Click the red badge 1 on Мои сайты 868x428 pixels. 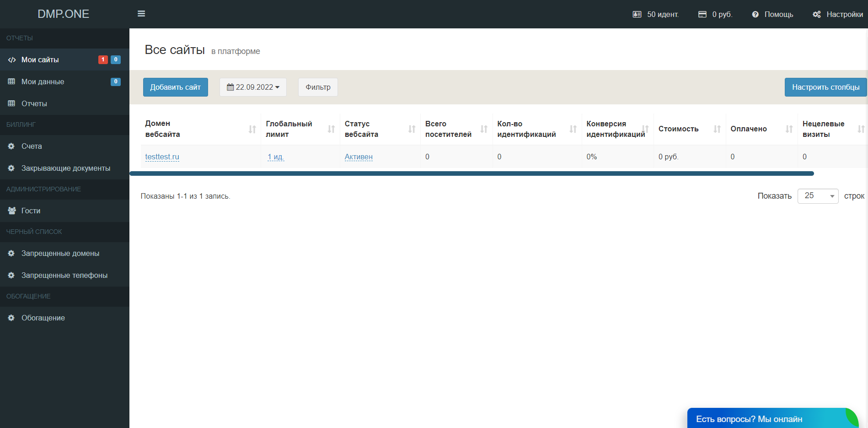(103, 60)
